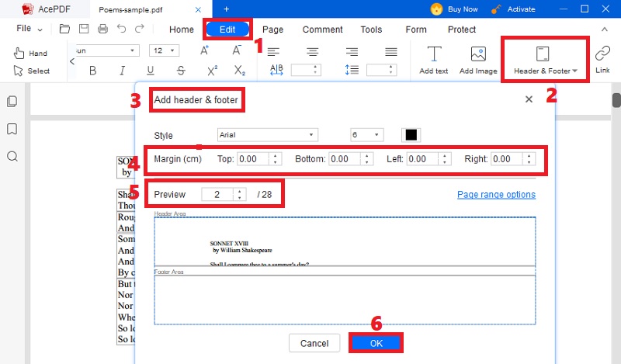621x364 pixels.
Task: Increase font size with A+ icon
Action: pyautogui.click(x=204, y=50)
